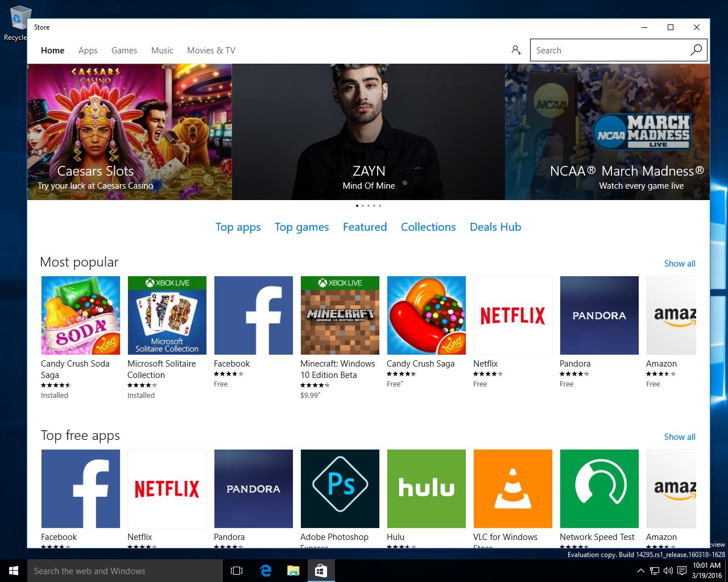
Task: Launch Microsoft Edge from taskbar
Action: click(266, 571)
